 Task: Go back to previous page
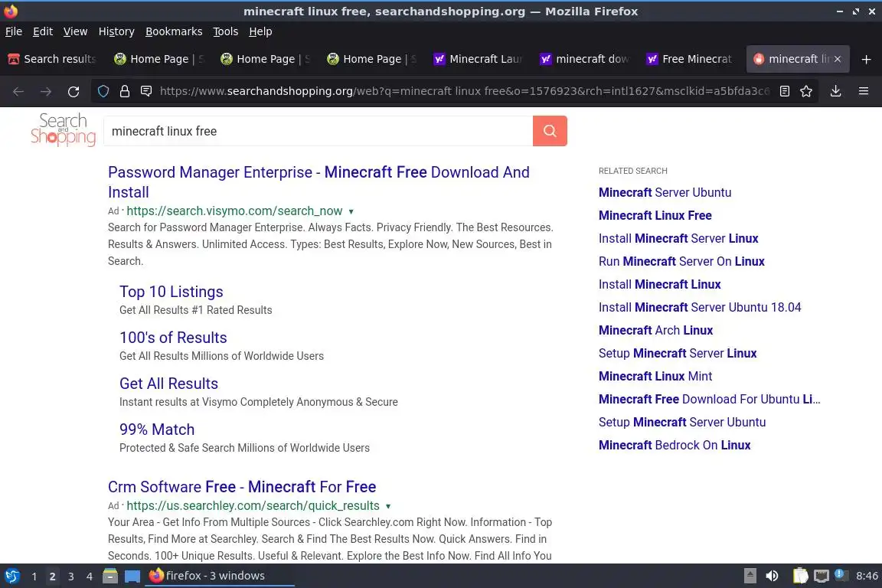click(x=18, y=91)
